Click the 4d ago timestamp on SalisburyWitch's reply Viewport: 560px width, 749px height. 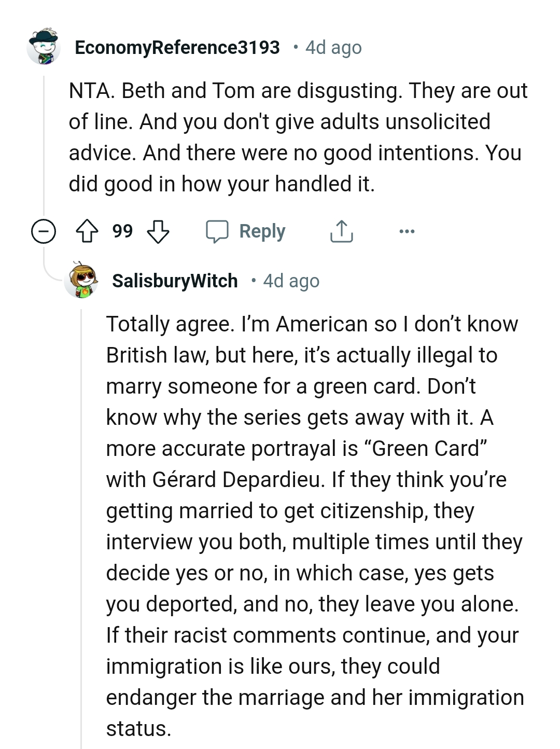click(x=291, y=281)
